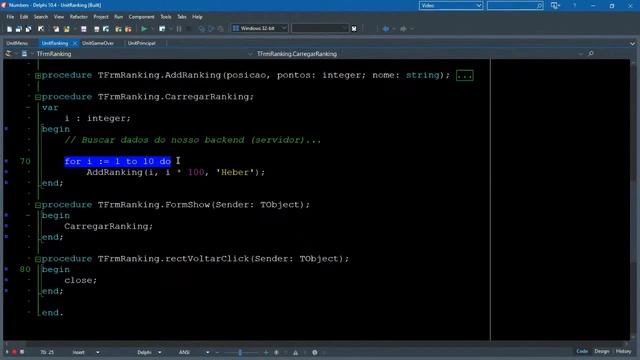Select the Code view tab
Viewport: 640px width, 360px height.
click(582, 351)
